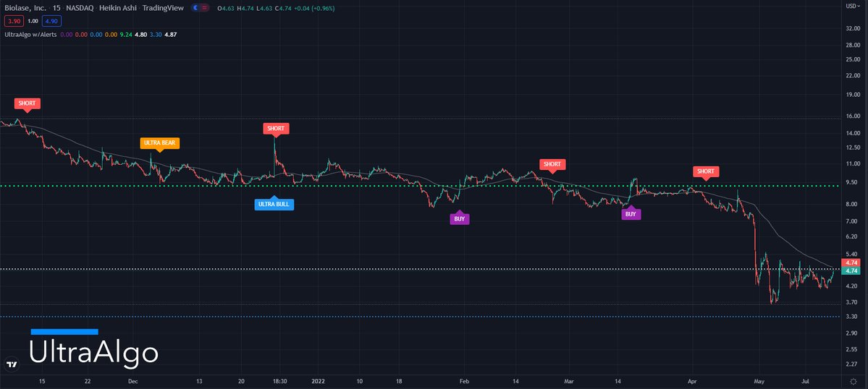868x389 pixels.
Task: Select the SHORT signal just before Mar
Action: 552,164
